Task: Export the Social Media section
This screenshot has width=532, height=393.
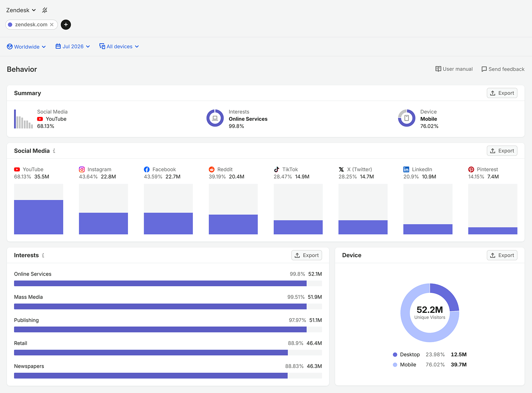Action: pos(502,151)
